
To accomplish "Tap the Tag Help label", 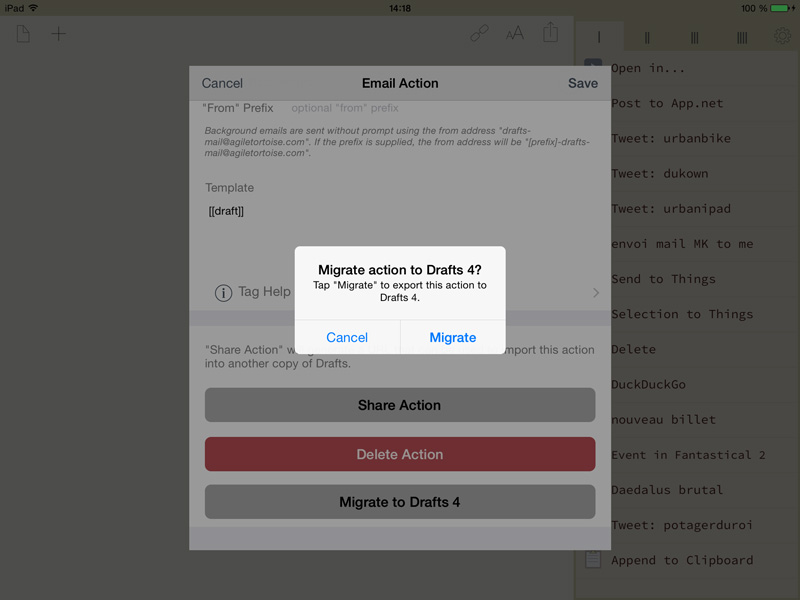I will click(264, 291).
